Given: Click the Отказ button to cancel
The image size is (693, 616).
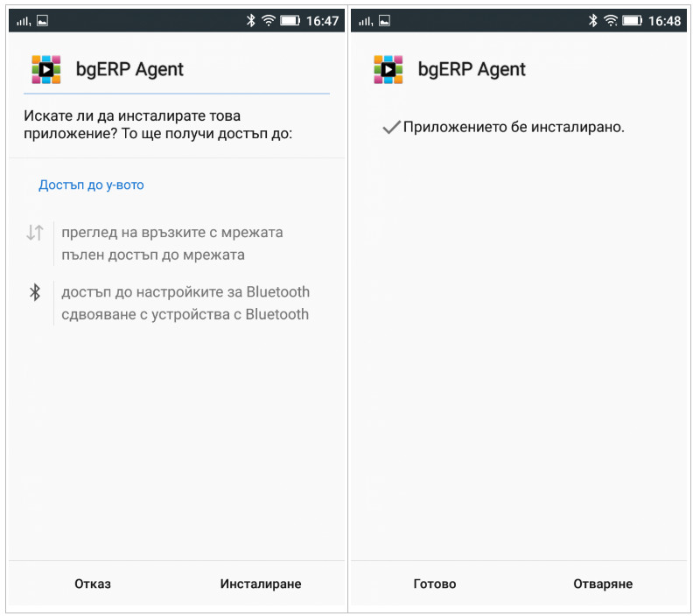Looking at the screenshot, I should pyautogui.click(x=93, y=584).
